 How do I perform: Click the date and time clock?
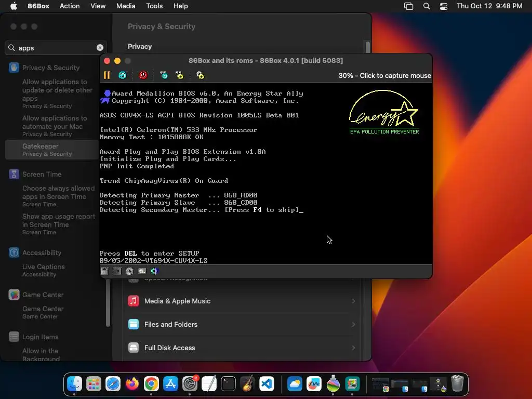pos(489,6)
